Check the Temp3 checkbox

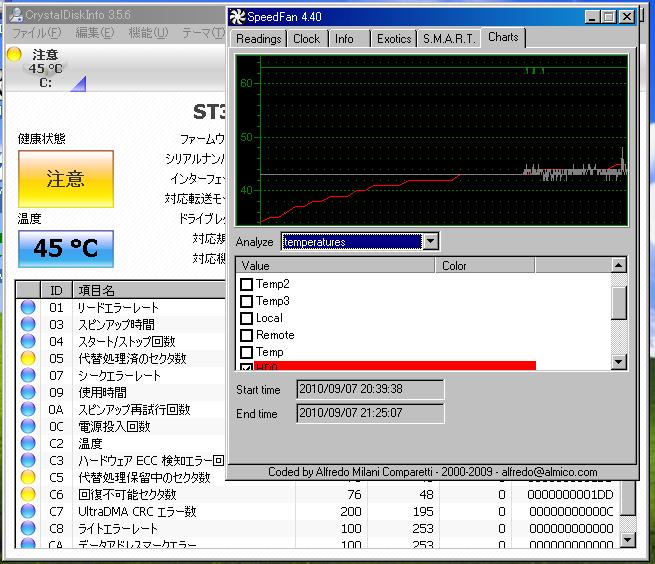click(246, 301)
